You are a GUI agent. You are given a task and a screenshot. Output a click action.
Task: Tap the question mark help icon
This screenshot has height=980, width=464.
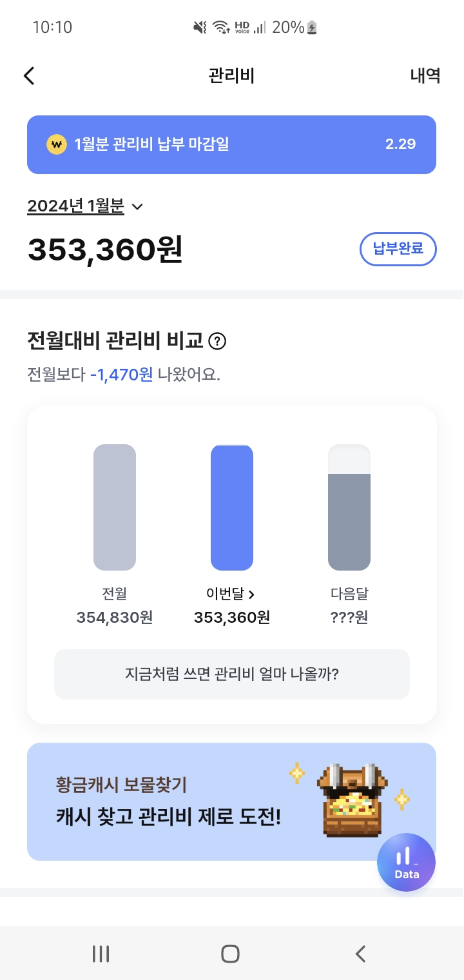point(218,341)
